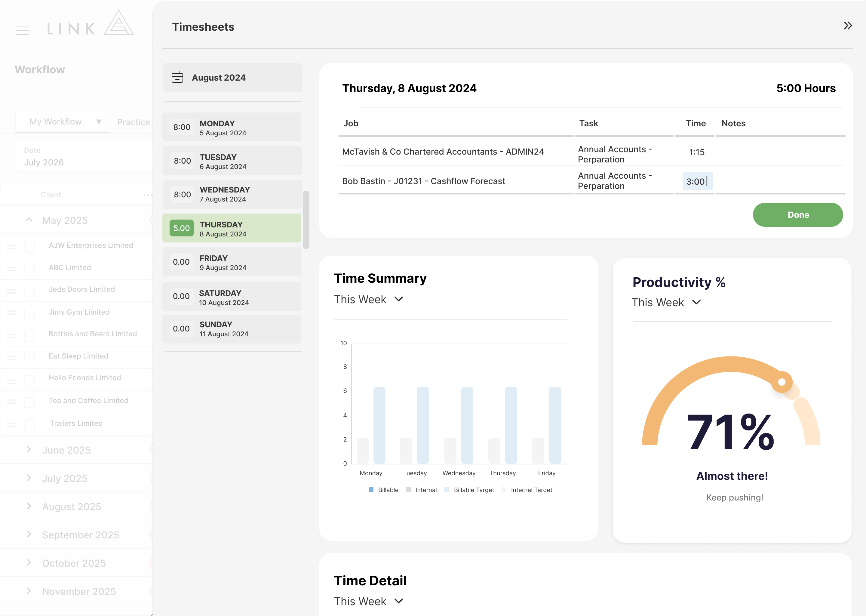This screenshot has height=616, width=866.
Task: Open AJW Enterprises Limited client
Action: [91, 245]
